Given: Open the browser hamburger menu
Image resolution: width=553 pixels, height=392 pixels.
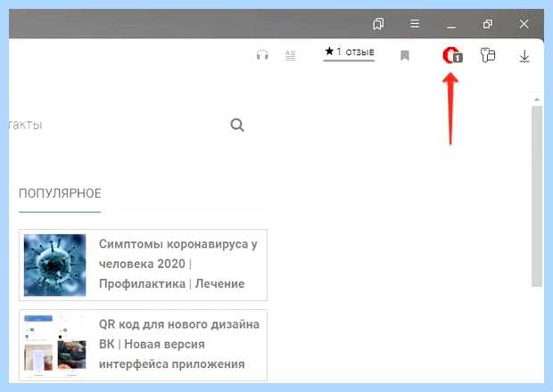Looking at the screenshot, I should (415, 23).
